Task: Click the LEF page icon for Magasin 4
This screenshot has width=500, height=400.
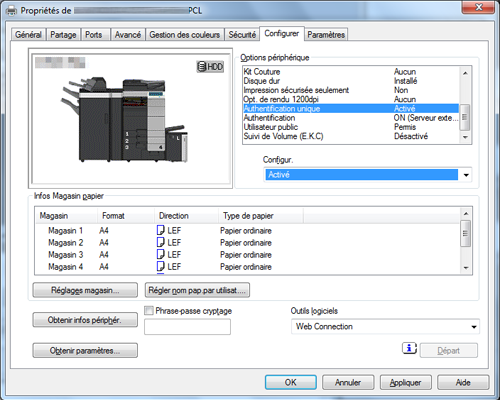Action: (161, 266)
